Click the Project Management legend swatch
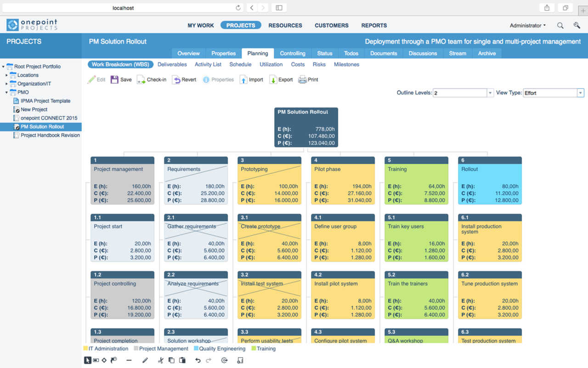This screenshot has width=588, height=368. pos(136,349)
